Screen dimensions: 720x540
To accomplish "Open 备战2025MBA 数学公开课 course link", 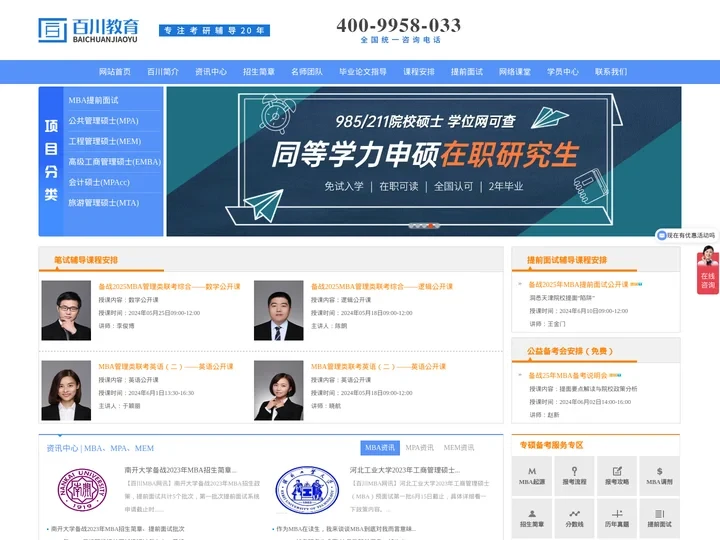I will [169, 287].
